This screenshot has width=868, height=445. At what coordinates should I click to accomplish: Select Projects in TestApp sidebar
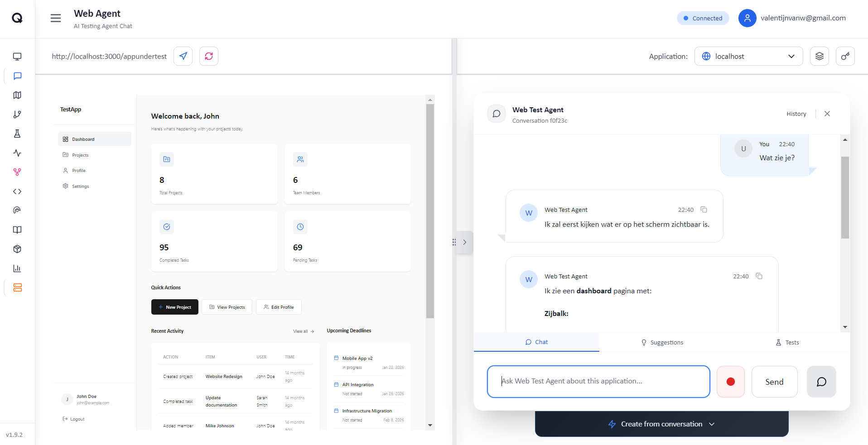coord(95,155)
